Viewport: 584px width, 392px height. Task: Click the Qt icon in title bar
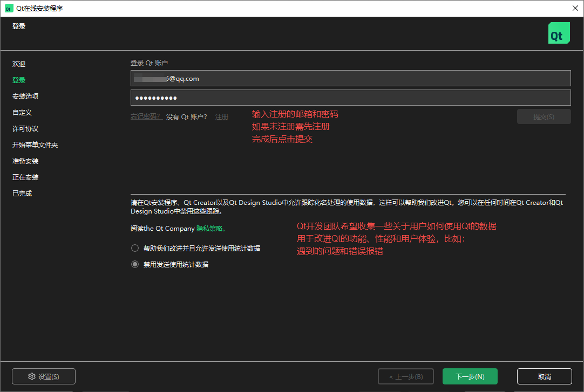8,8
